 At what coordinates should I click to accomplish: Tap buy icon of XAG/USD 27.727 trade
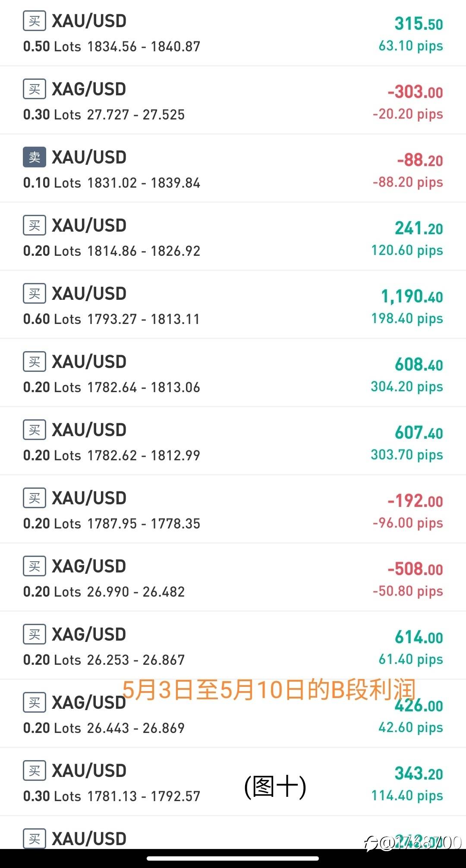(x=35, y=89)
